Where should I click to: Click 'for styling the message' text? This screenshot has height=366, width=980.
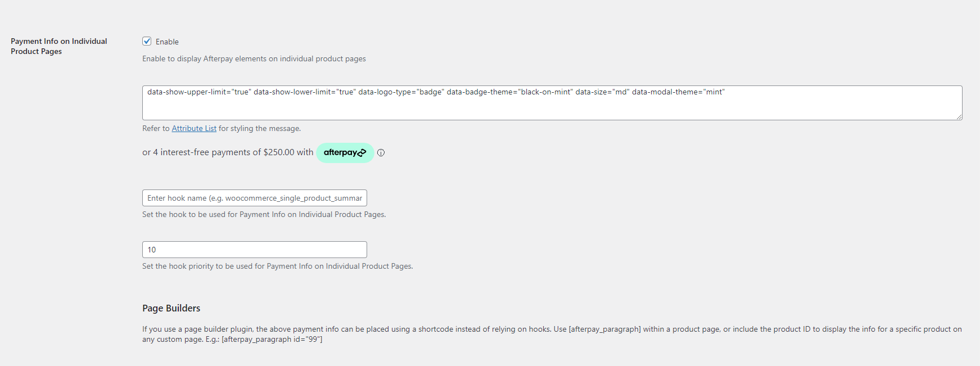pyautogui.click(x=260, y=128)
